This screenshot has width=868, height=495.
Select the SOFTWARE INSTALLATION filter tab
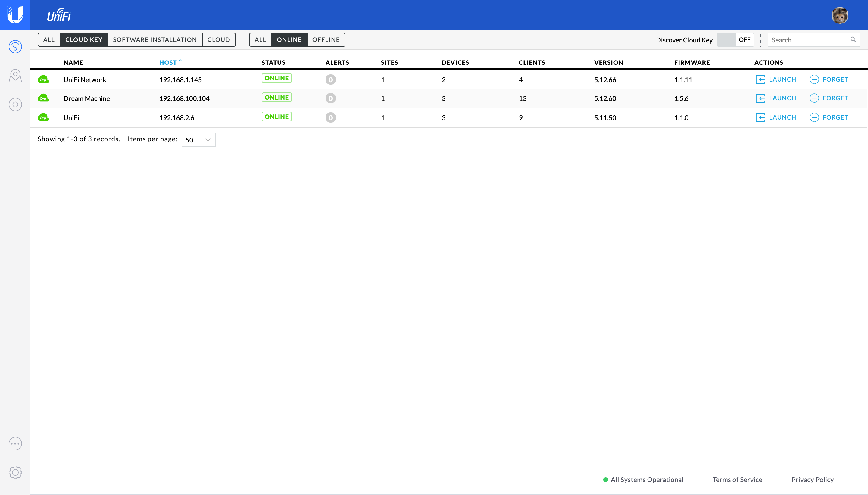[x=155, y=40]
